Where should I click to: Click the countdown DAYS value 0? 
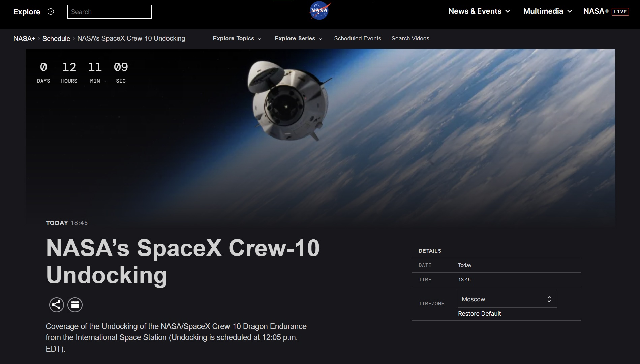43,67
